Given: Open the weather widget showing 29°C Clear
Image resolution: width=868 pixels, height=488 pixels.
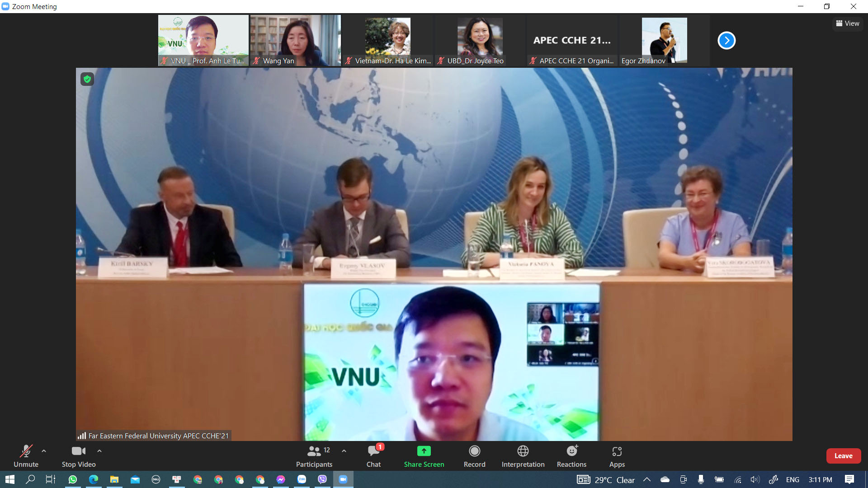Looking at the screenshot, I should pyautogui.click(x=606, y=480).
